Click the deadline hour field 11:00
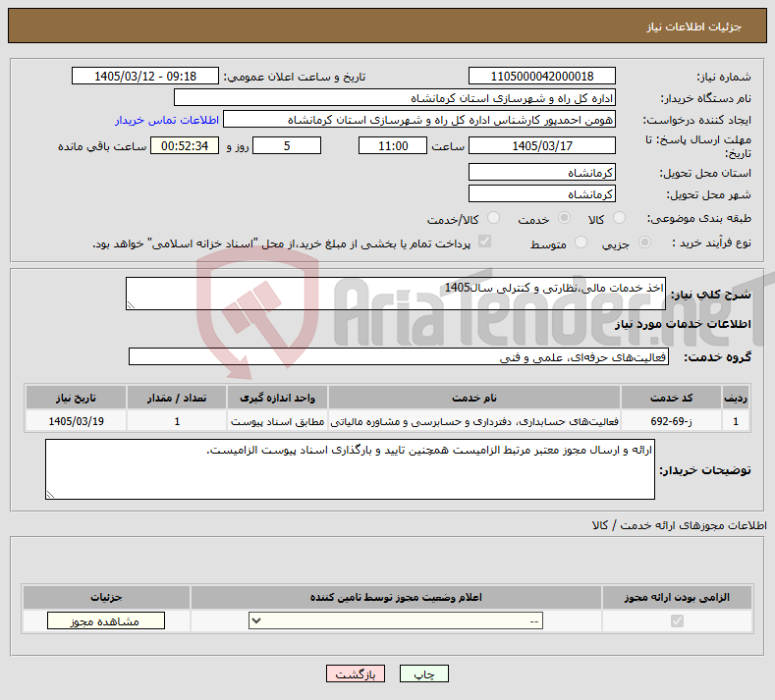775x700 pixels. click(x=393, y=145)
